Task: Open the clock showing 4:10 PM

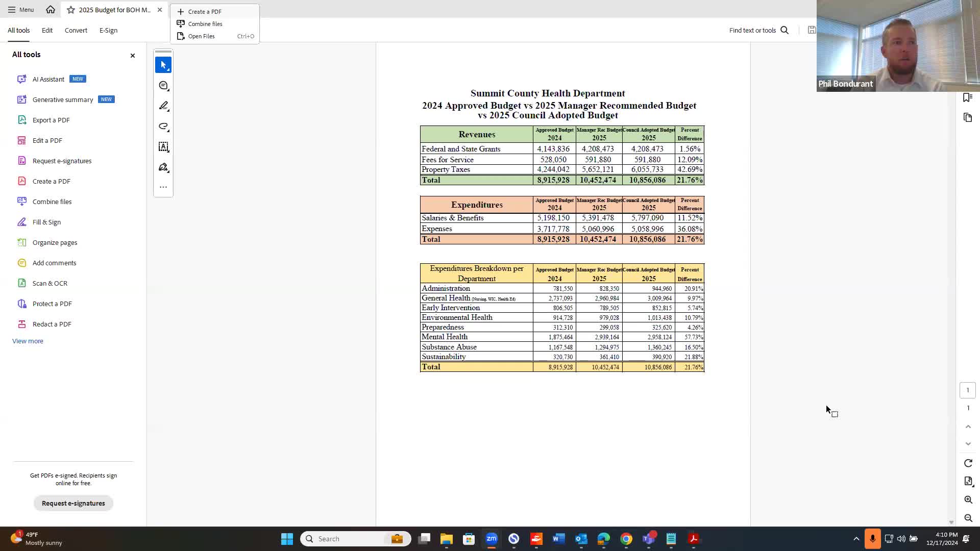Action: coord(942,539)
